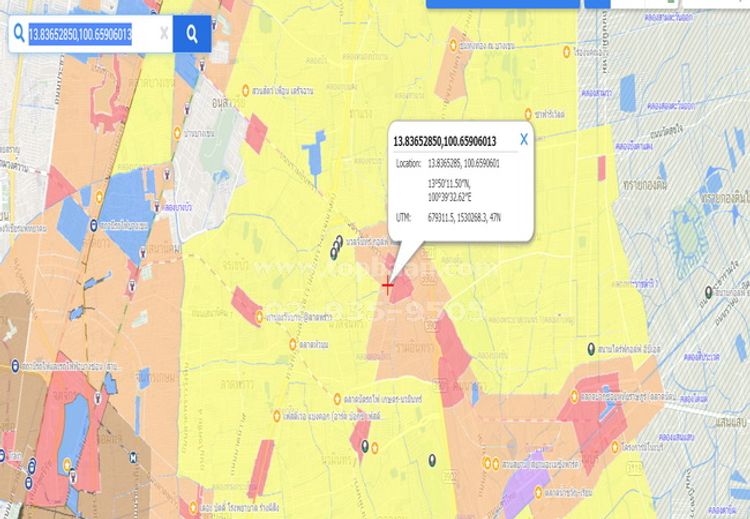Screen dimensions: 750x519
Task: Click the red crosshair location marker
Action: (x=387, y=285)
